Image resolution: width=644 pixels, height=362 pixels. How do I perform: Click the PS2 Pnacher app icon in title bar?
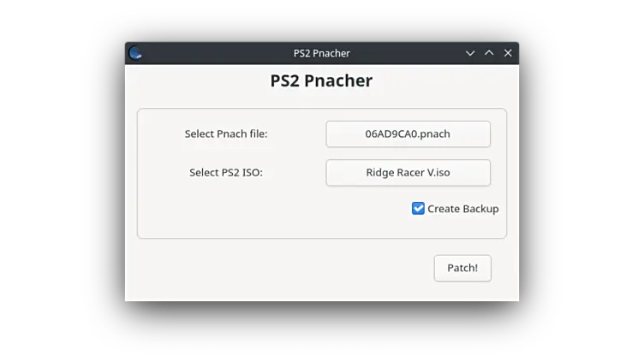pyautogui.click(x=135, y=53)
